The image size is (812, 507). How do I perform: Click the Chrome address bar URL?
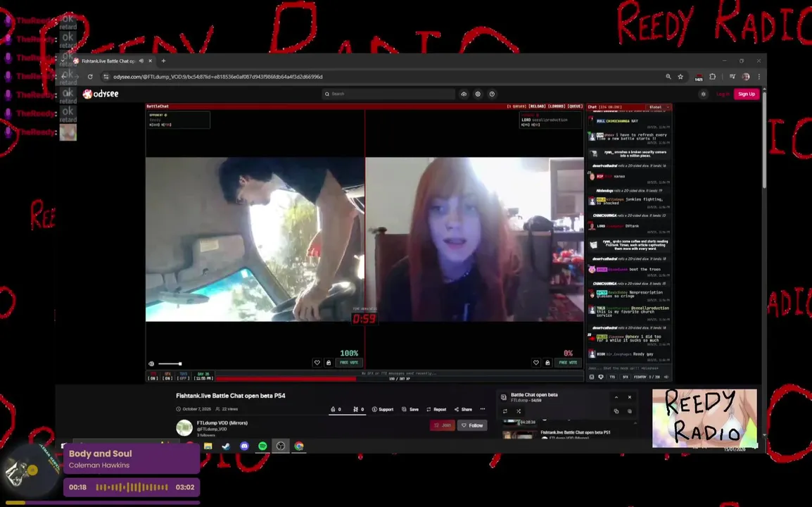[x=217, y=77]
